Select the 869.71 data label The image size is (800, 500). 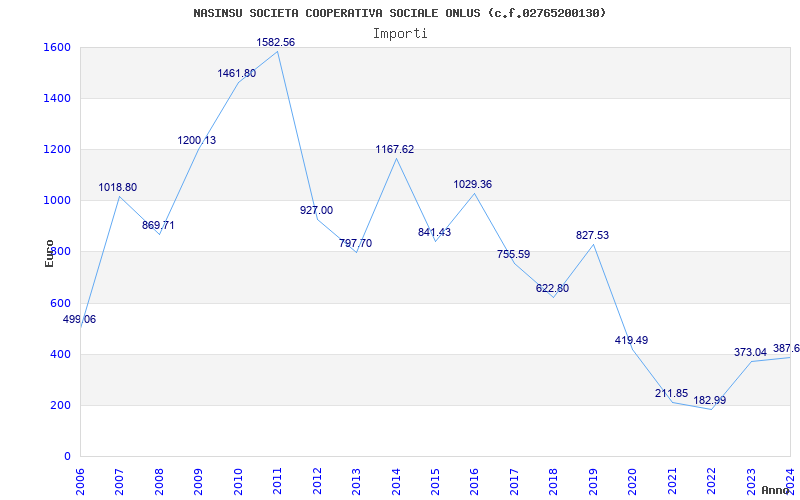point(158,225)
